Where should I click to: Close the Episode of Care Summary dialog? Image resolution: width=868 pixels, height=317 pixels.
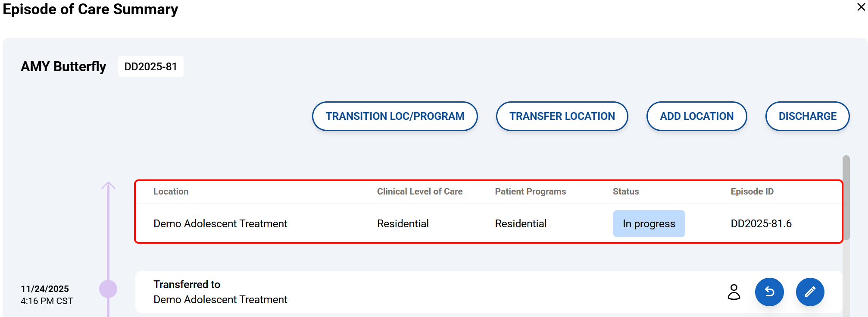point(861,7)
